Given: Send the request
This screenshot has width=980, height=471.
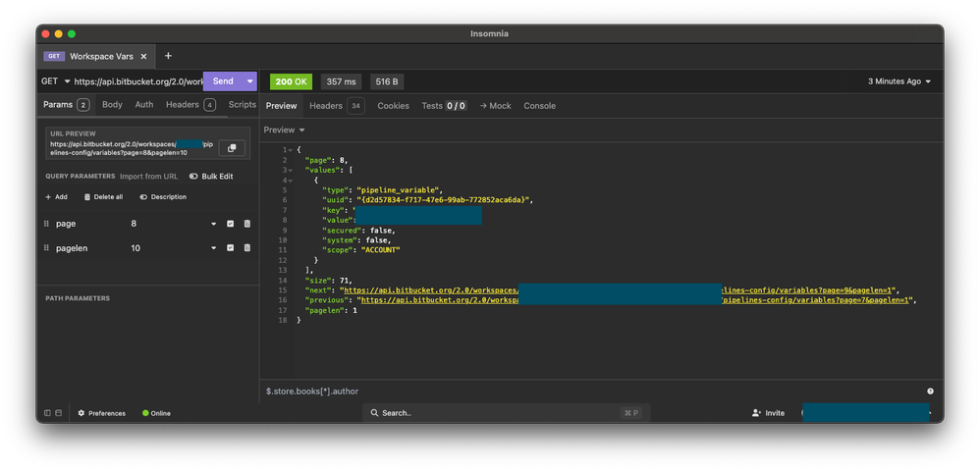Looking at the screenshot, I should pos(223,81).
